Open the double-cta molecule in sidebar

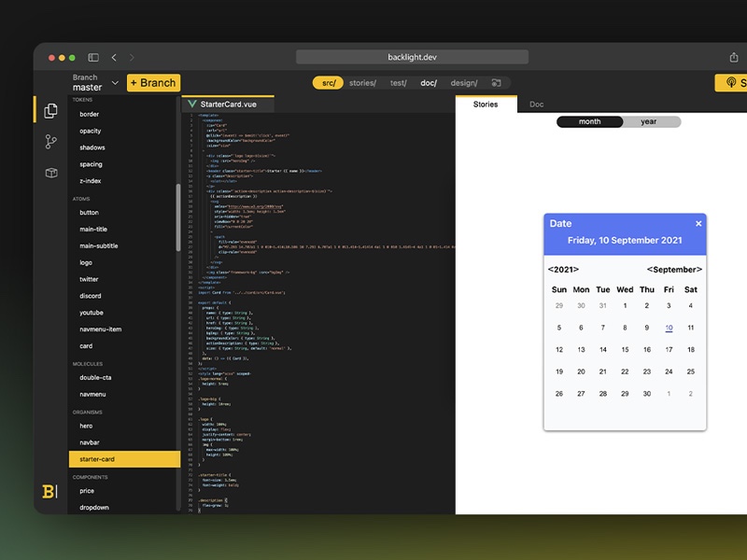point(95,378)
